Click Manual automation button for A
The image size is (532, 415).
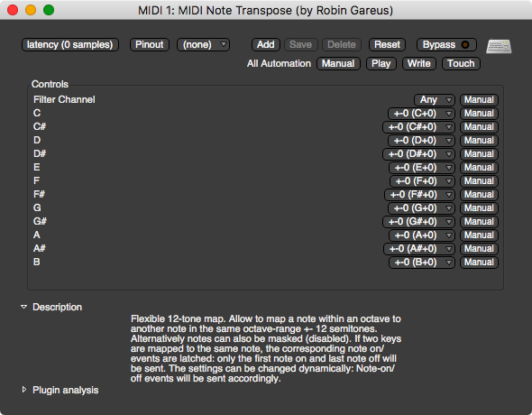coord(479,235)
